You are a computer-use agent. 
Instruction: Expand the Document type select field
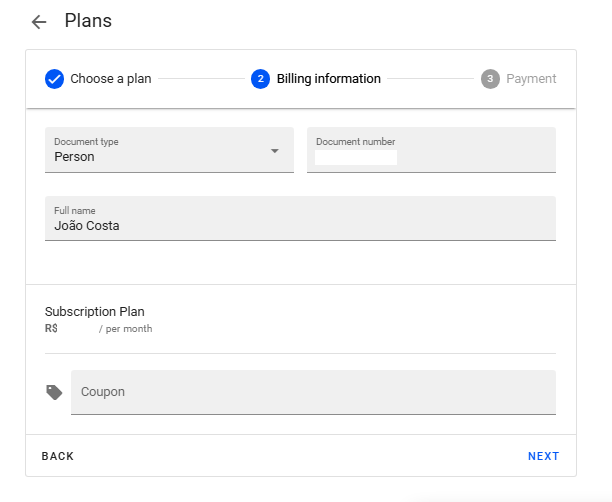point(169,150)
